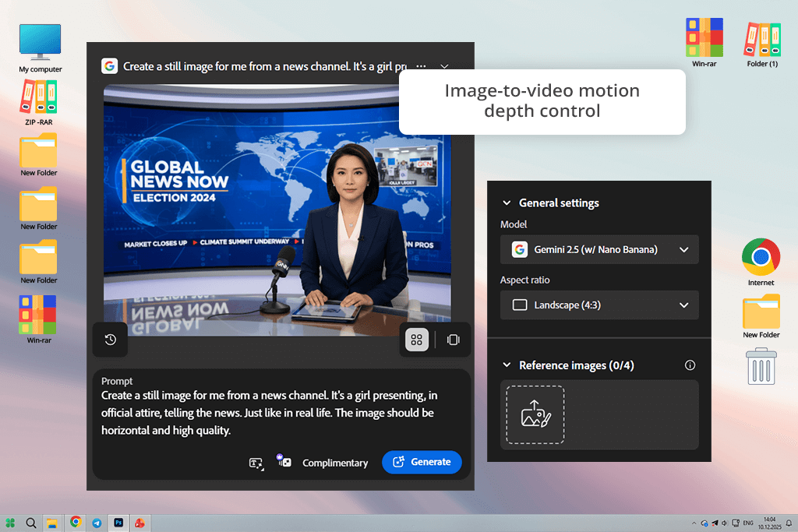Collapse the prompt result header chevron

444,67
